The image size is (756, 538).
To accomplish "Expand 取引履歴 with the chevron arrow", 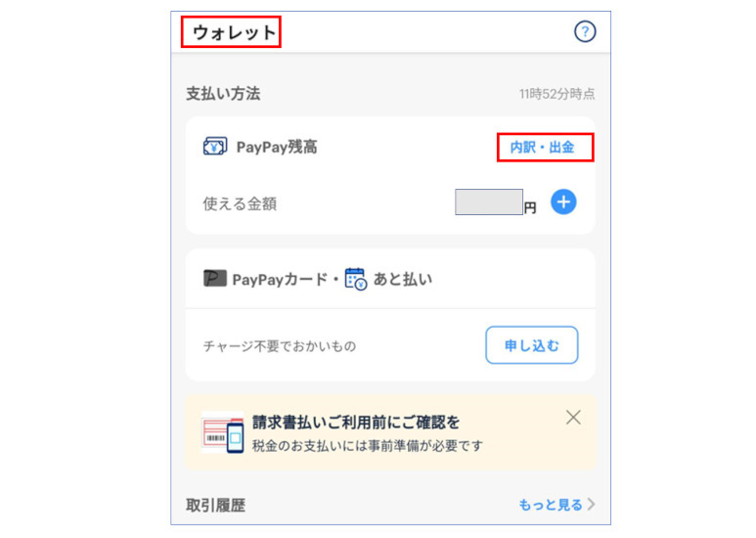I will (x=591, y=506).
